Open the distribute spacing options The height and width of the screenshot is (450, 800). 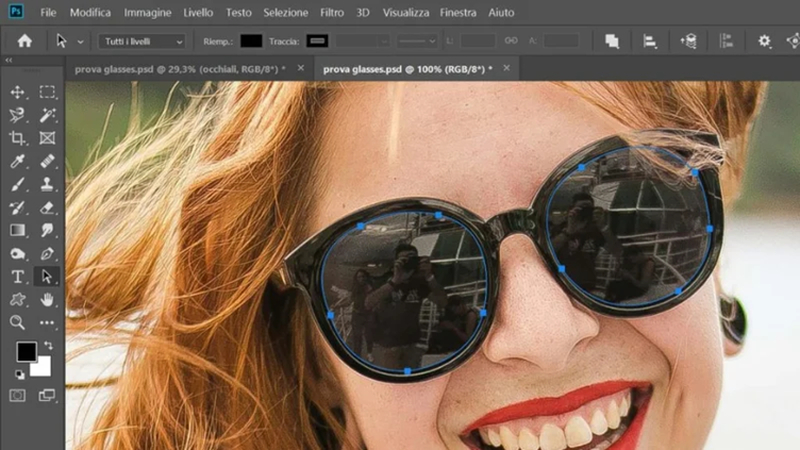coord(726,41)
